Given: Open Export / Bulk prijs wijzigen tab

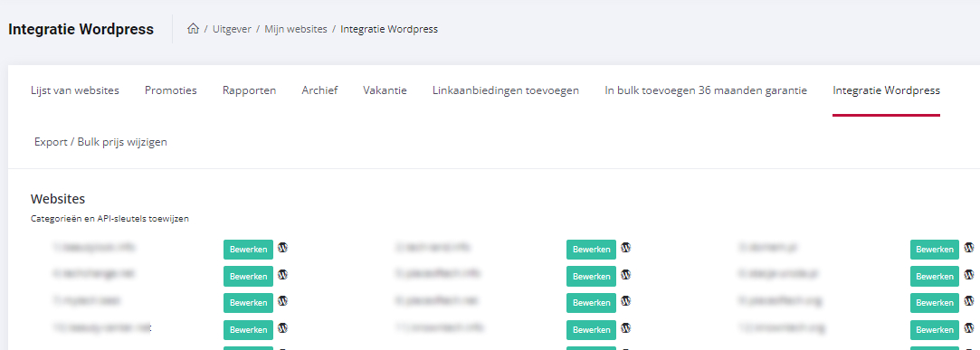Looking at the screenshot, I should coord(100,142).
